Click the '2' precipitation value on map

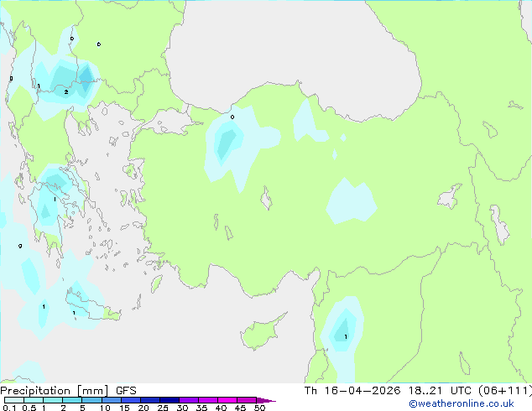[66, 92]
